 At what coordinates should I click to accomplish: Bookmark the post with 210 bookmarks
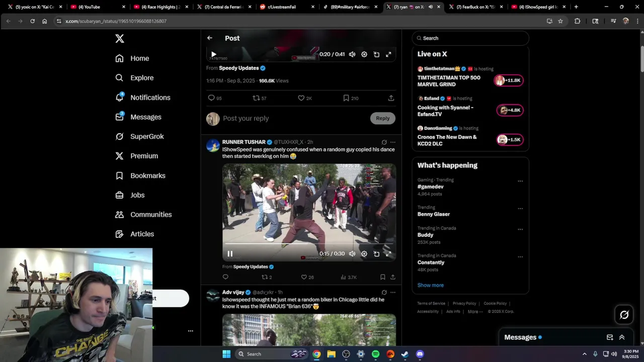(x=350, y=98)
